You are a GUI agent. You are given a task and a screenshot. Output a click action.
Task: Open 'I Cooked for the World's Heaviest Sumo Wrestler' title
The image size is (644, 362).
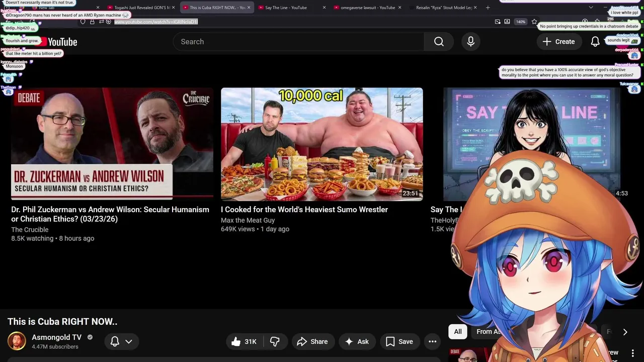click(x=304, y=210)
